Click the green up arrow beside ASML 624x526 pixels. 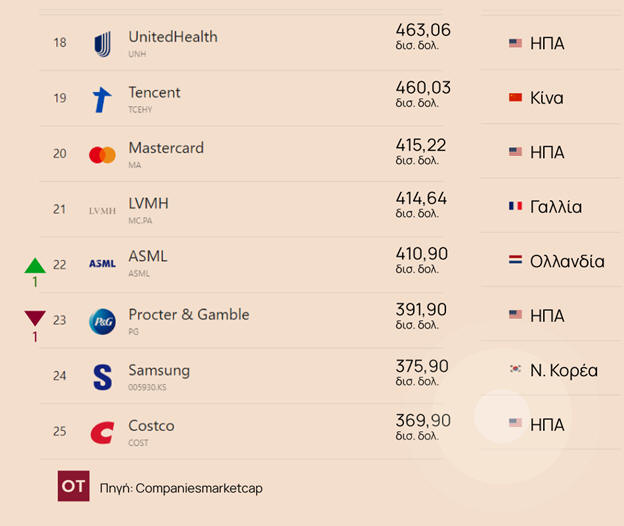[35, 265]
